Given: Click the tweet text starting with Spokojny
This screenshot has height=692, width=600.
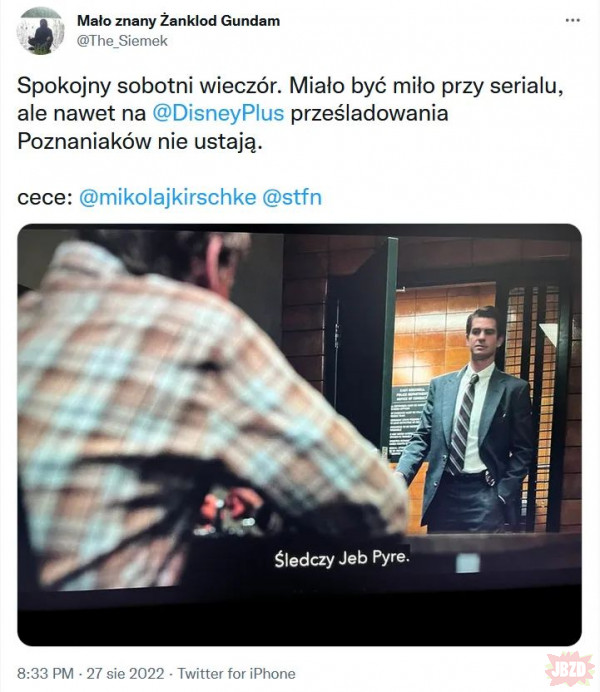Looking at the screenshot, I should (290, 113).
